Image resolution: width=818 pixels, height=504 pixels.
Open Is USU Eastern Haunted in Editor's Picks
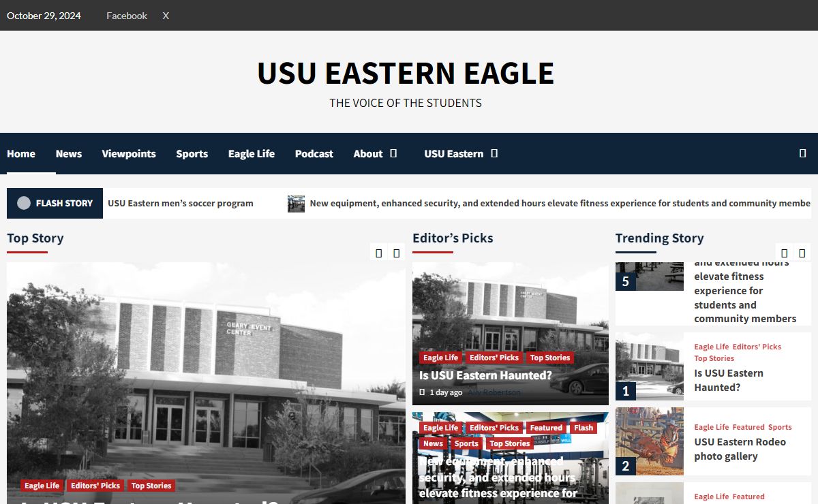coord(485,375)
